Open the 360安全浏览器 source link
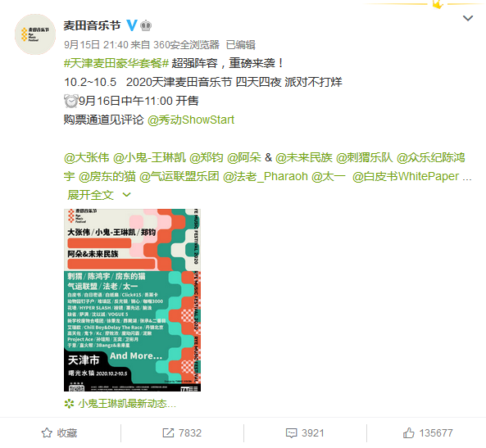The width and height of the screenshot is (486, 448). pyautogui.click(x=186, y=44)
